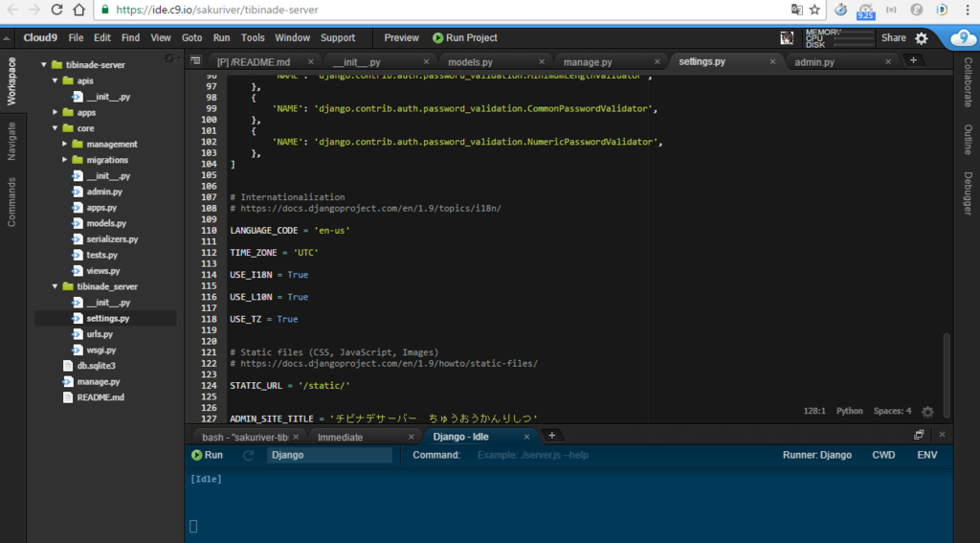This screenshot has height=543, width=980.
Task: Collapse the apis folder
Action: [55, 80]
